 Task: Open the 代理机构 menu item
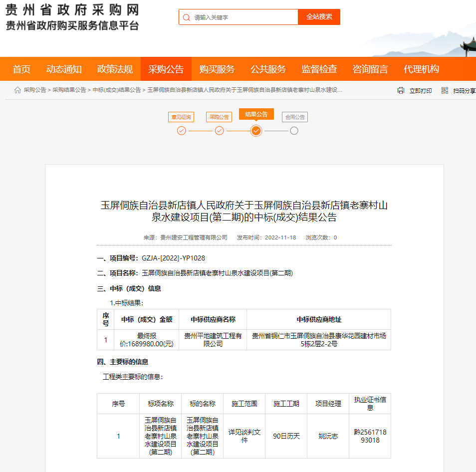pos(421,69)
